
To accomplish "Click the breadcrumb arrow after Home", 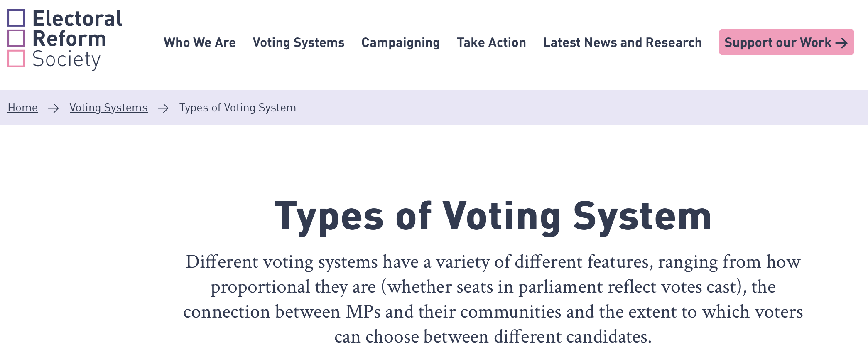I will 54,108.
